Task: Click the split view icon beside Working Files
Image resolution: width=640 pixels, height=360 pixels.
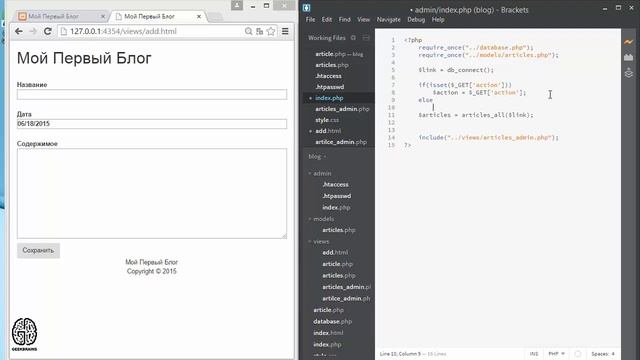Action: (366, 38)
